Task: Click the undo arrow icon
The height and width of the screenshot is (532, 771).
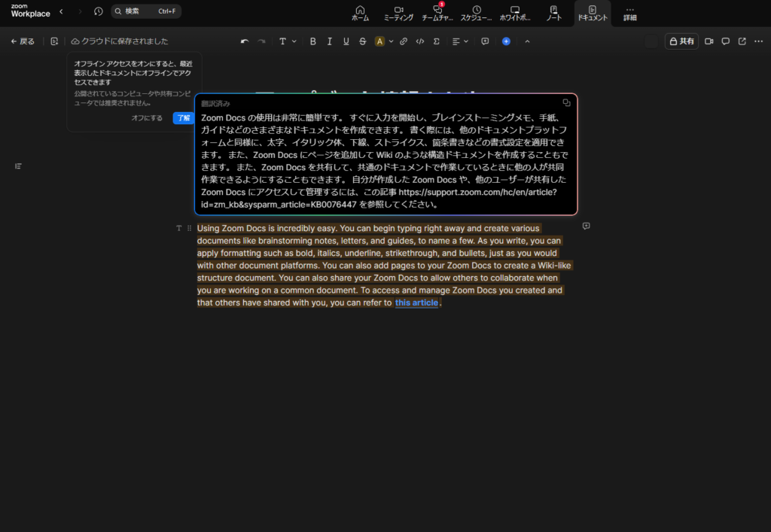Action: click(245, 41)
